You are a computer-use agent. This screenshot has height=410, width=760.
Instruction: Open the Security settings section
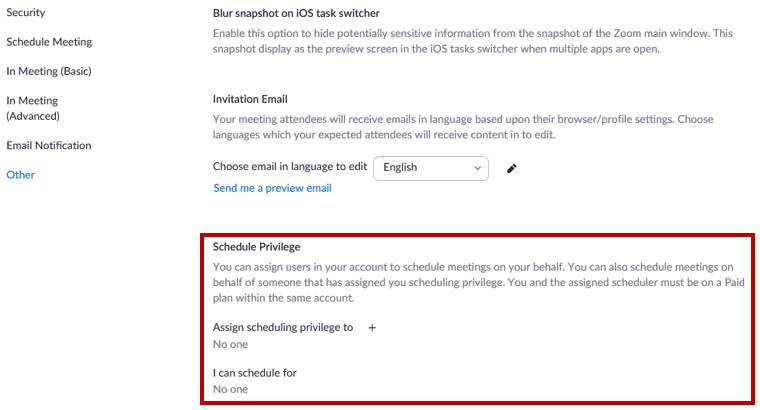[x=25, y=12]
